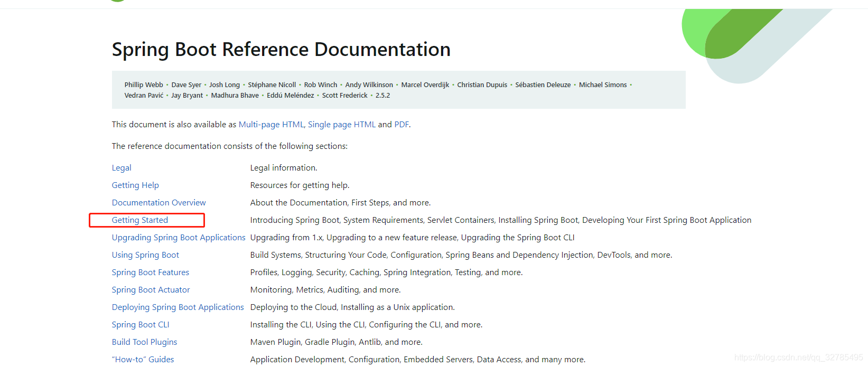Viewport: 868px width, 367px height.
Task: Open Documentation Overview link
Action: [159, 203]
